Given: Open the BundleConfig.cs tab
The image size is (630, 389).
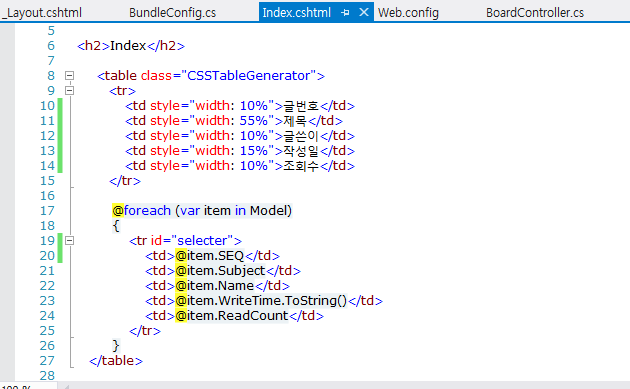Looking at the screenshot, I should pyautogui.click(x=172, y=12).
